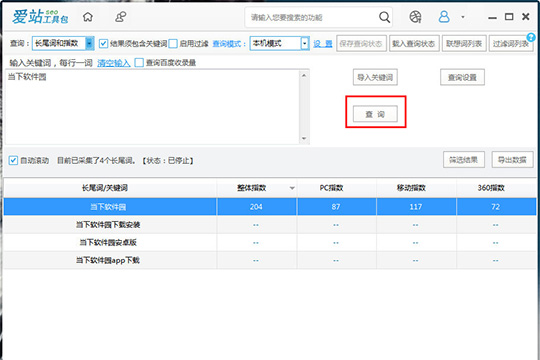Enable the 启用过滤 checkbox

click(x=173, y=43)
